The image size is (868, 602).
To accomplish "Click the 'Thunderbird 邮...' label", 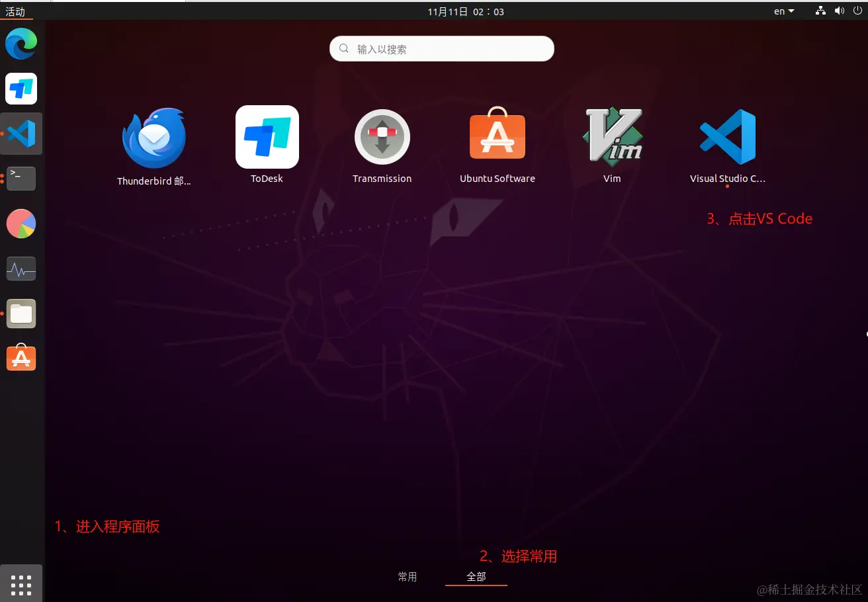I will 154,181.
